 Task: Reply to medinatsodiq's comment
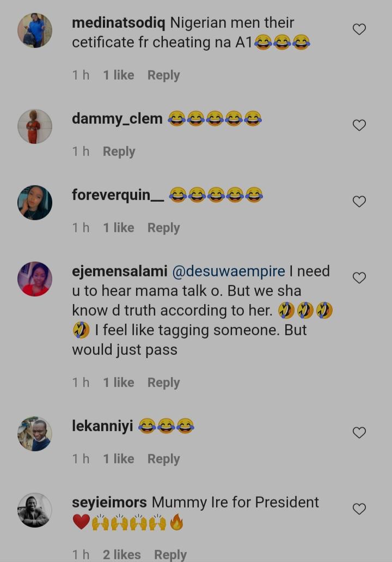click(x=163, y=75)
